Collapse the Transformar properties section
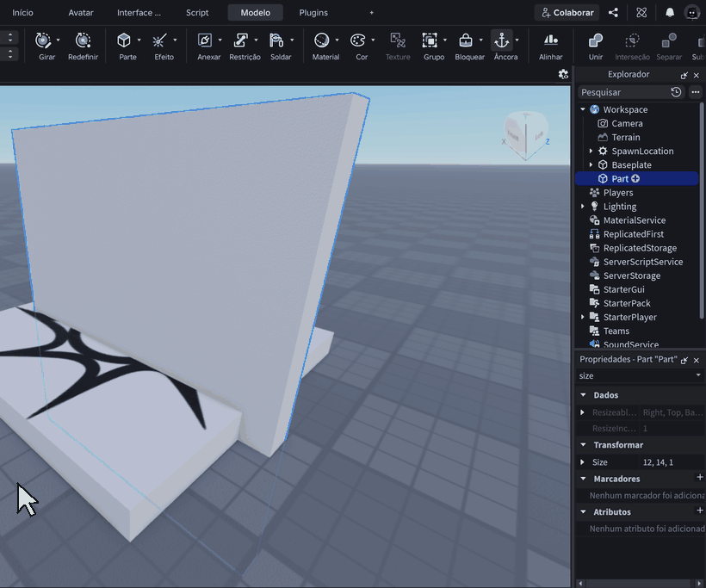This screenshot has width=706, height=588. pyautogui.click(x=584, y=445)
